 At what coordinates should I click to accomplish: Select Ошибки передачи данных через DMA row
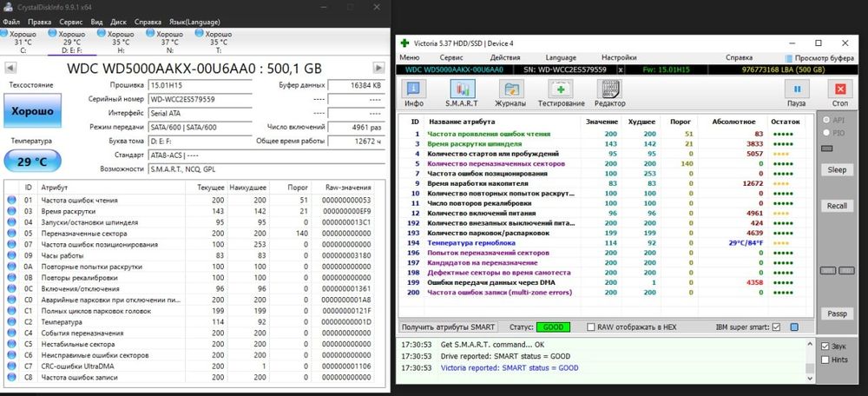tap(606, 282)
